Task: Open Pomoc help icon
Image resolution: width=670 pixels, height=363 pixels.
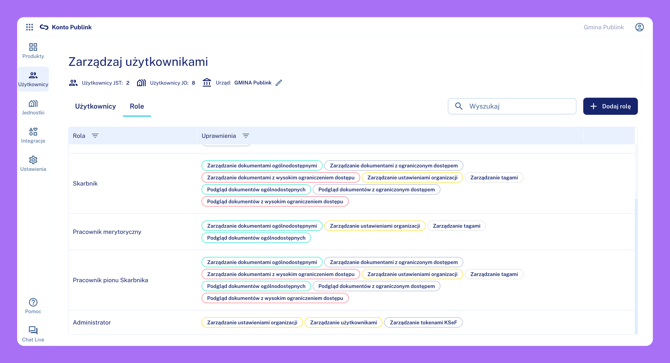Action: tap(33, 306)
